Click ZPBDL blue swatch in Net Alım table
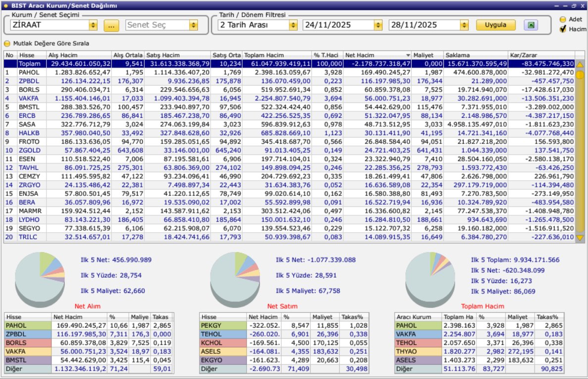Screen dimensions: 588x379 28,334
